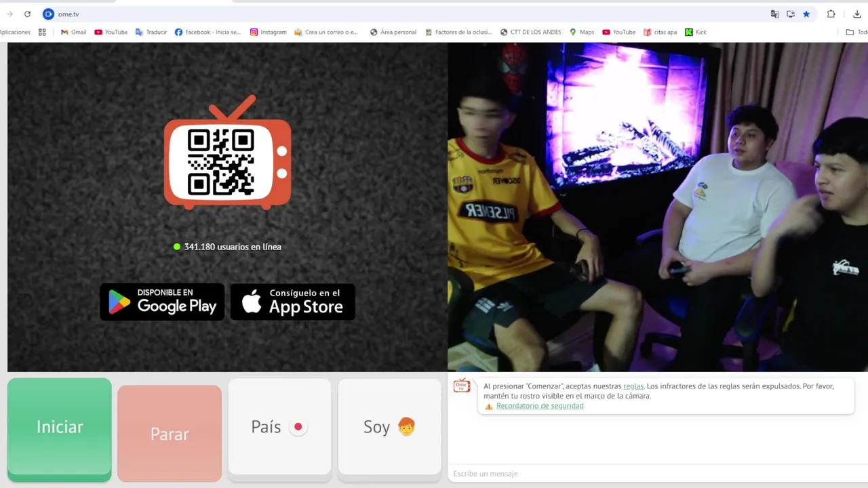Click the QR code TV logo

pos(228,152)
